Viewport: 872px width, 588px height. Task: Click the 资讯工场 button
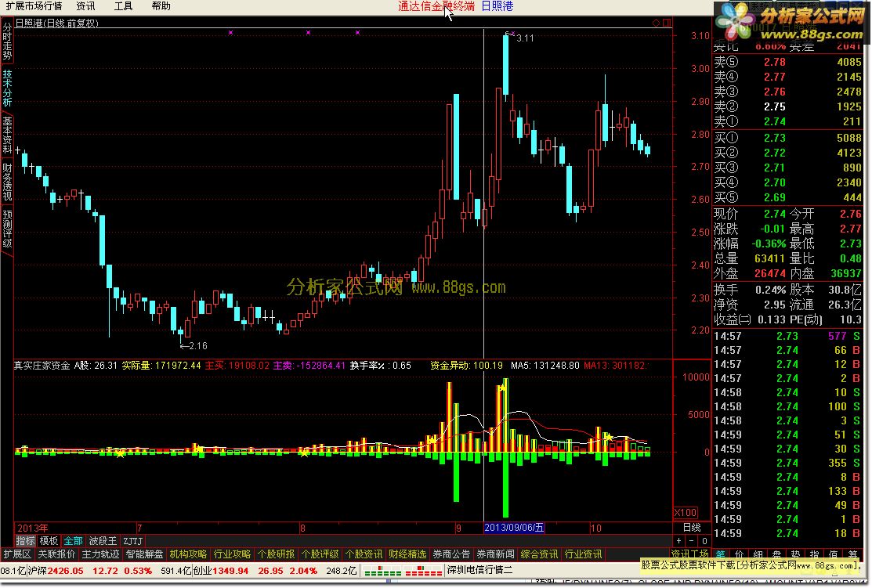[689, 554]
